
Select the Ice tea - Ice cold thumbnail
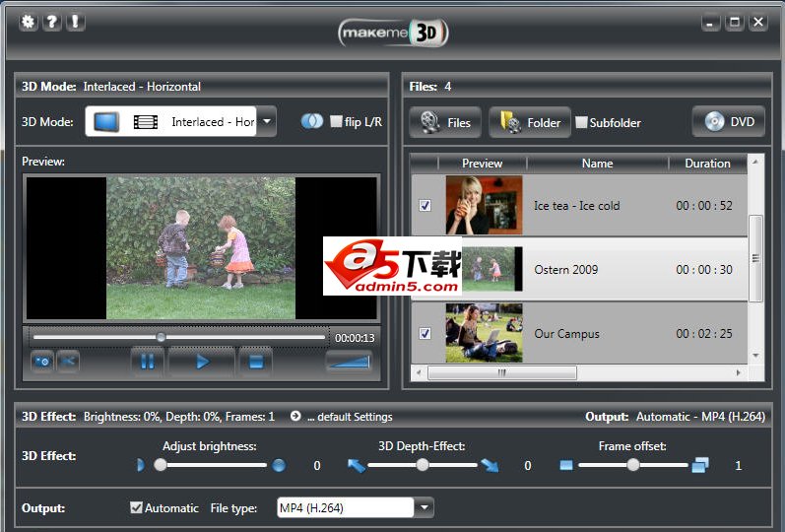tap(485, 205)
